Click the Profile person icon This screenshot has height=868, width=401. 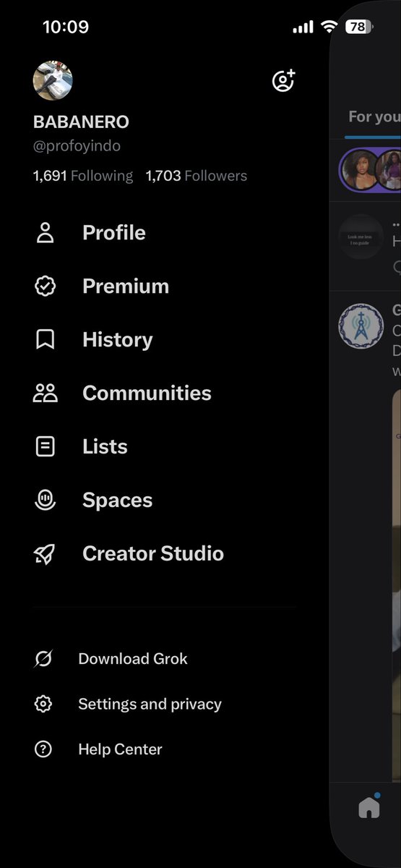tap(45, 233)
